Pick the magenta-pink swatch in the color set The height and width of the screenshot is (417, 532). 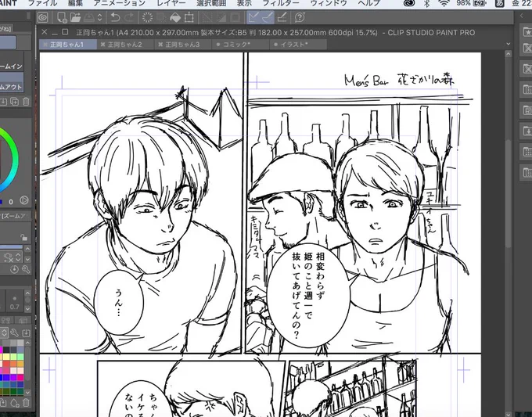(20, 377)
